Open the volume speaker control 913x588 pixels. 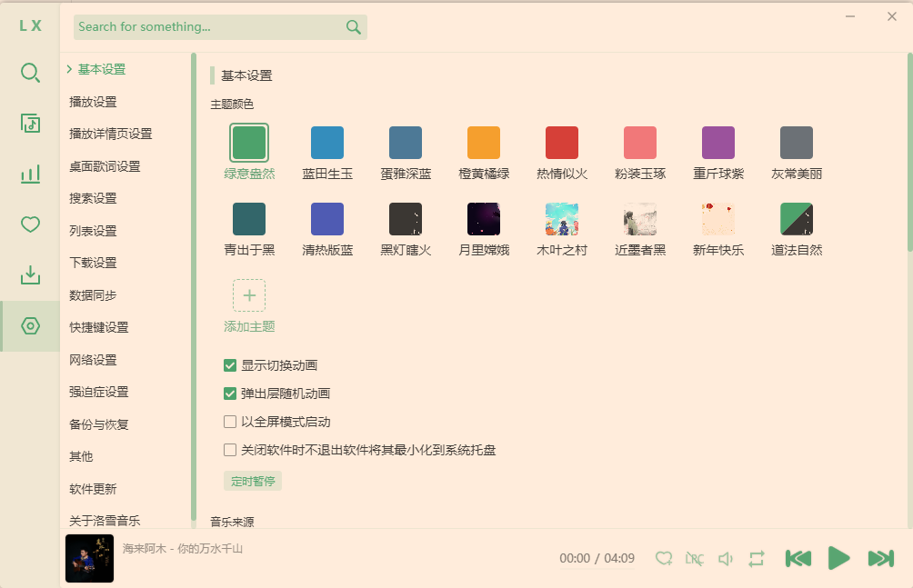click(x=726, y=559)
